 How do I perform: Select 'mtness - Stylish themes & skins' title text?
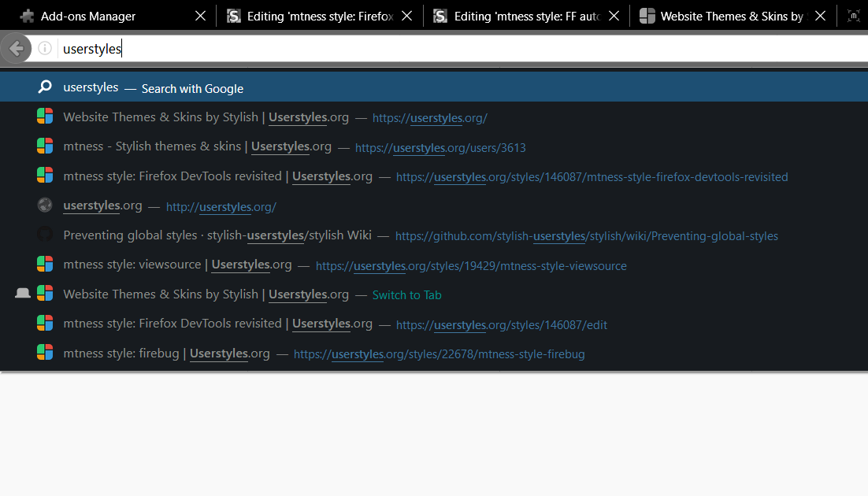[152, 146]
